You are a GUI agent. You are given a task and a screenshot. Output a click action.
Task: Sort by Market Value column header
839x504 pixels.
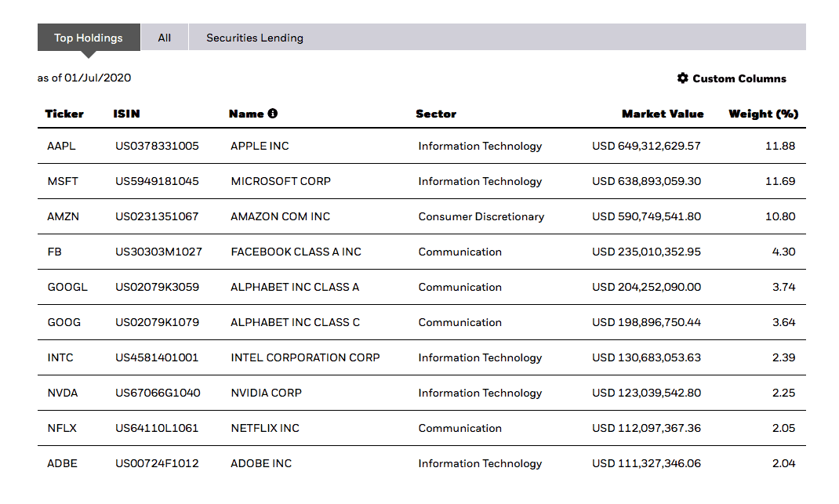tap(663, 114)
